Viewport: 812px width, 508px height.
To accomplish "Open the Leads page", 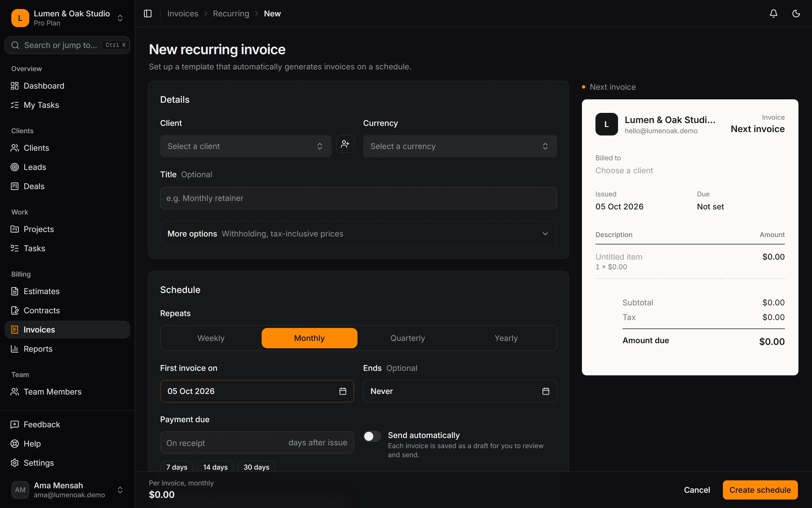I will coord(67,167).
